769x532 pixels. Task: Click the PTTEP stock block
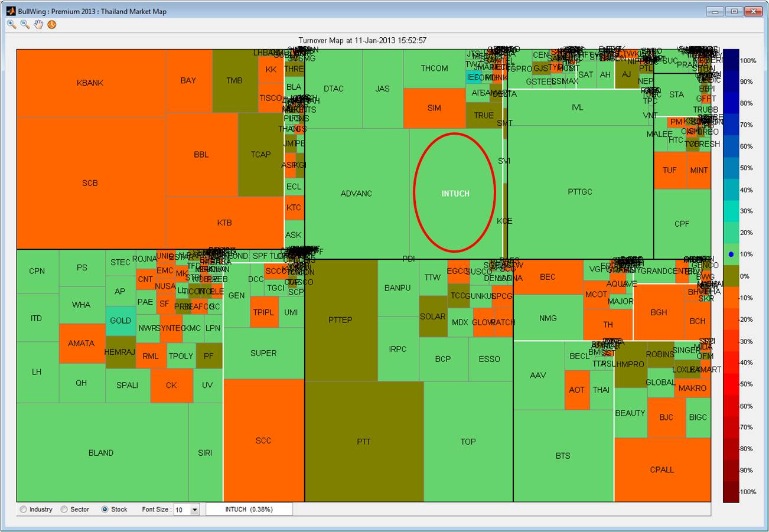(340, 320)
